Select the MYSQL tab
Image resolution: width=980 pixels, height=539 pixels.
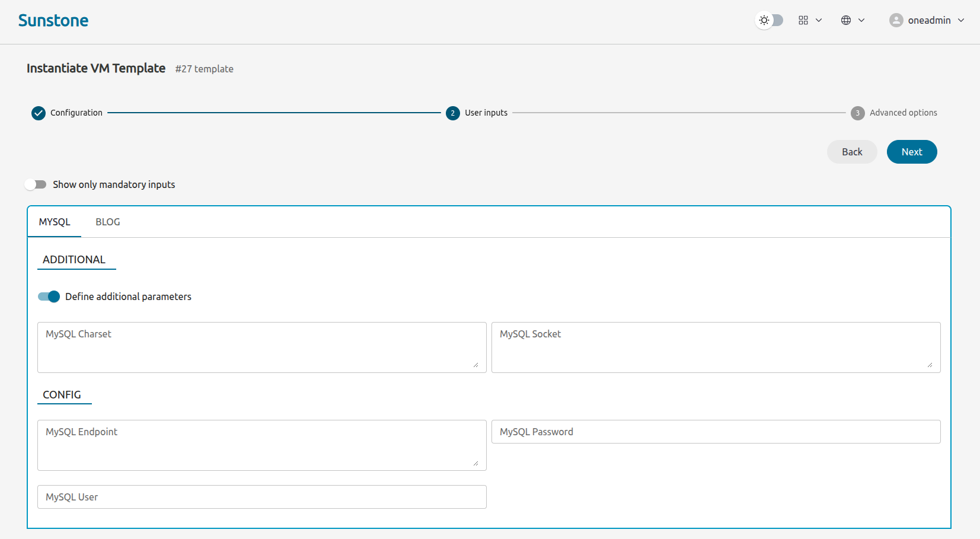tap(55, 222)
